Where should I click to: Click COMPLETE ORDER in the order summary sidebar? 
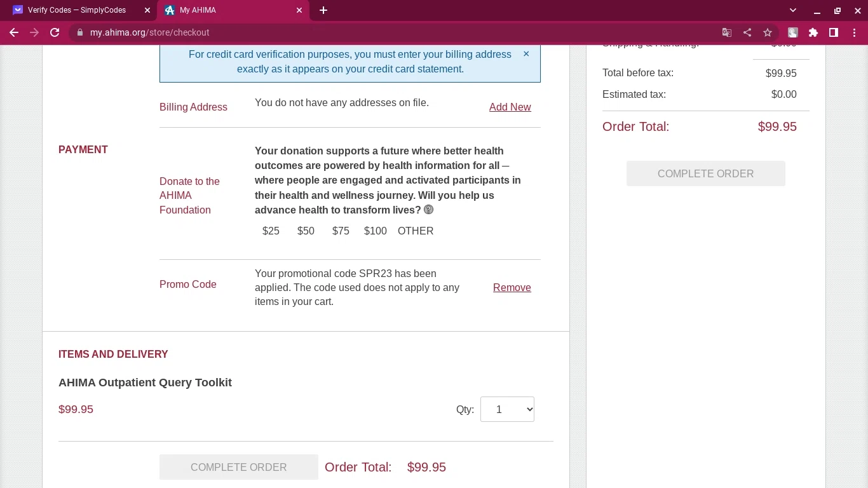click(x=706, y=173)
